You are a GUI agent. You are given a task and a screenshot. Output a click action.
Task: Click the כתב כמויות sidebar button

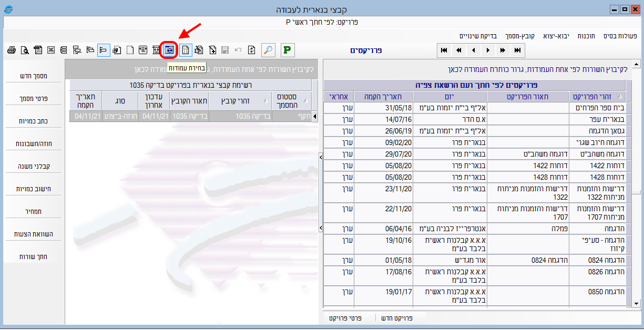coord(33,121)
